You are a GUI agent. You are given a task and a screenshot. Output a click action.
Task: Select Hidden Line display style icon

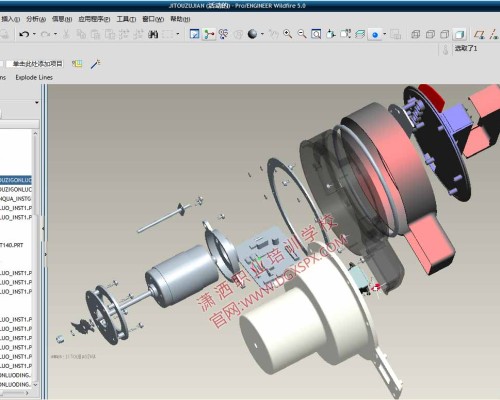click(x=430, y=34)
